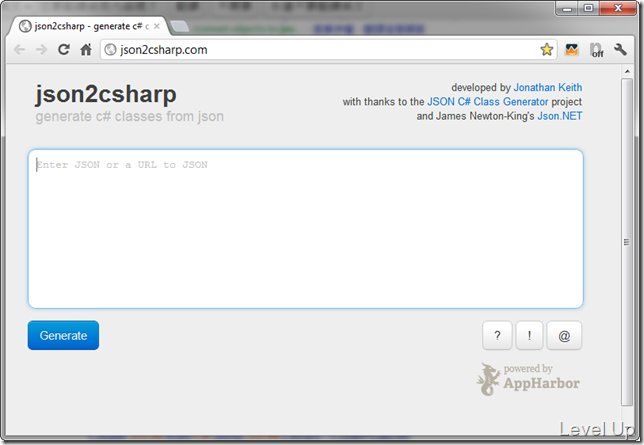The image size is (644, 445).
Task: Open a new tab button
Action: (179, 26)
